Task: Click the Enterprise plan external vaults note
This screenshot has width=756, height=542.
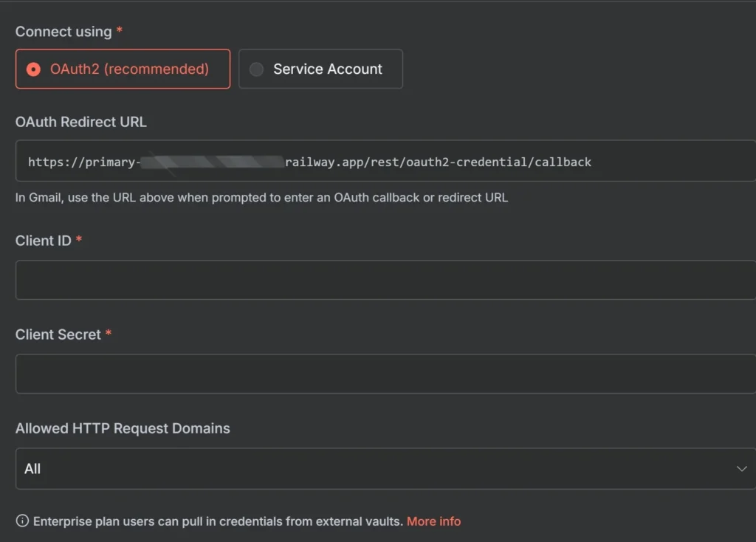Action: 219,521
